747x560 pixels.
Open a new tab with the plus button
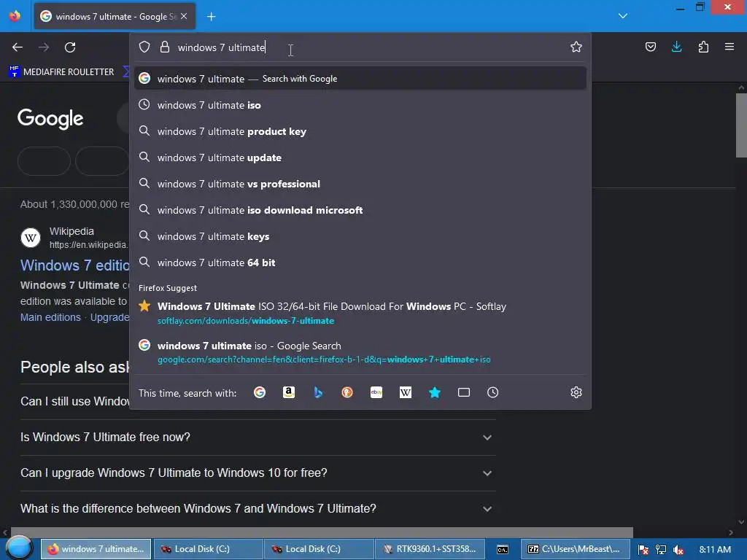[x=211, y=17]
